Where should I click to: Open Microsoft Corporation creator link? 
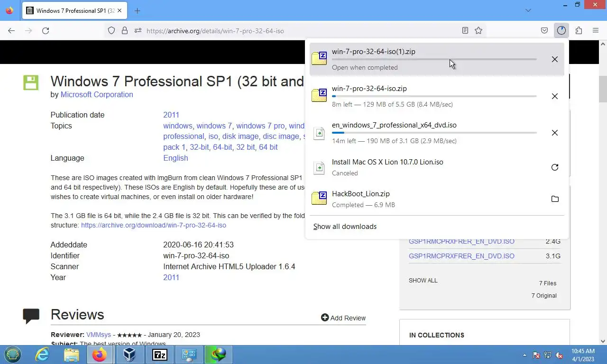coord(97,94)
